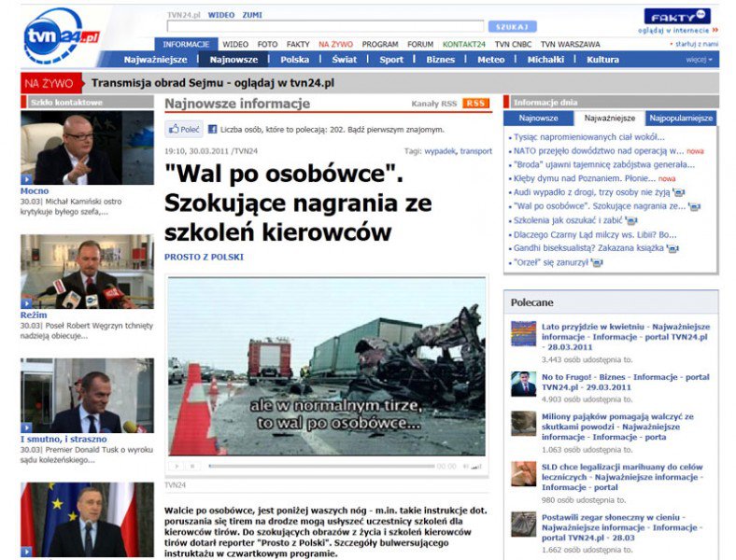The height and width of the screenshot is (560, 736).
Task: Click the play icon on Reżim thumbnail
Action: (x=27, y=303)
